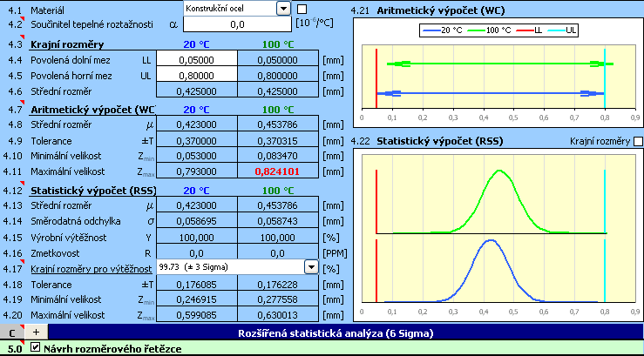This screenshot has width=644, height=356.
Task: Click the RSS Zmin value 0,246915
Action: point(196,299)
